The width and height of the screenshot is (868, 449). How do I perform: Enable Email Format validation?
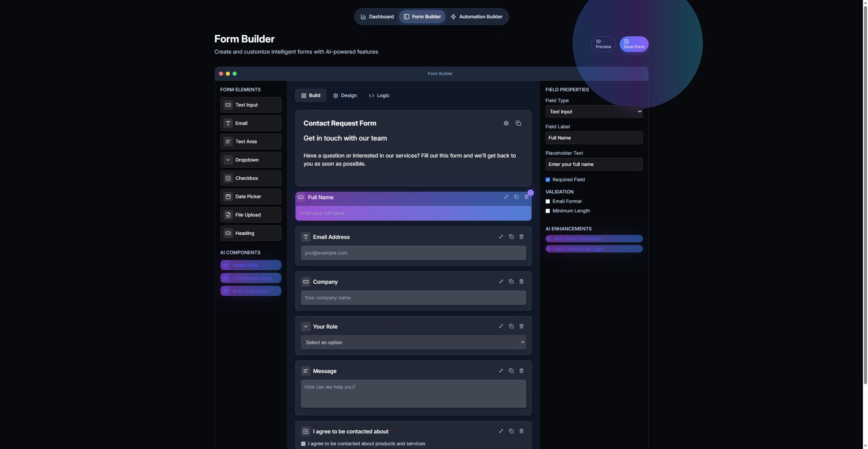click(548, 201)
